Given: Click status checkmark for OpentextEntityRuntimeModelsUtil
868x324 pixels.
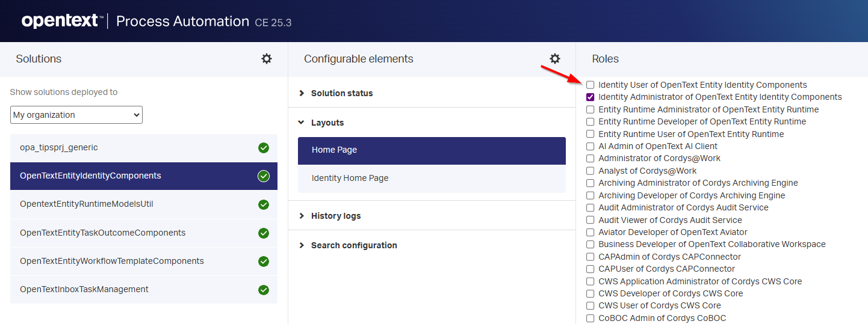Looking at the screenshot, I should click(264, 204).
